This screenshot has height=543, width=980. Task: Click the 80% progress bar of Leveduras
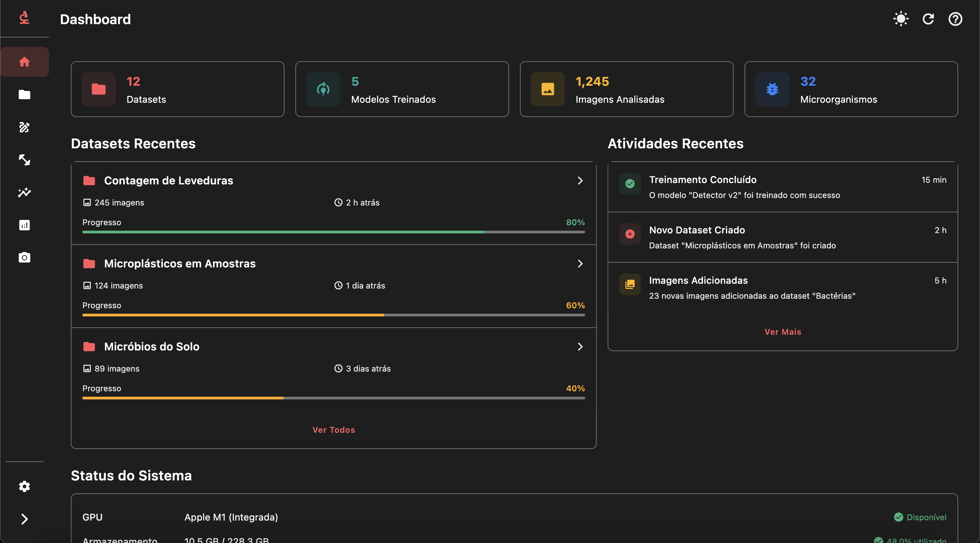coord(333,232)
